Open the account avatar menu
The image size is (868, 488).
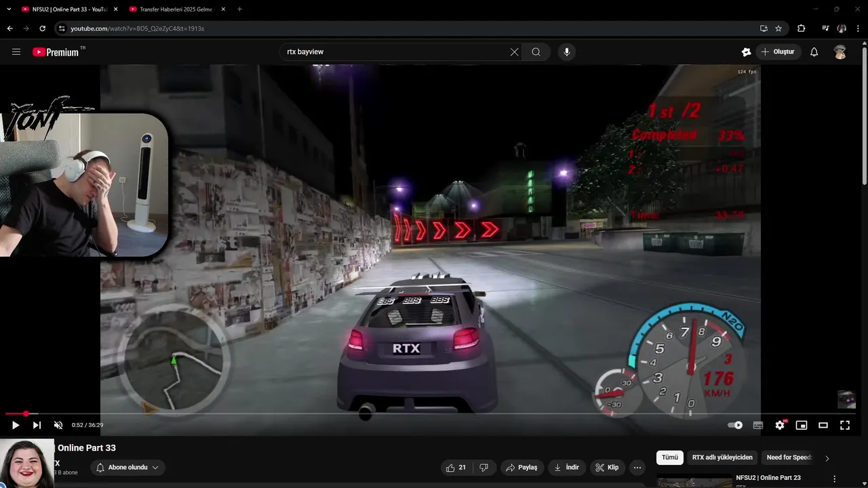pyautogui.click(x=840, y=52)
